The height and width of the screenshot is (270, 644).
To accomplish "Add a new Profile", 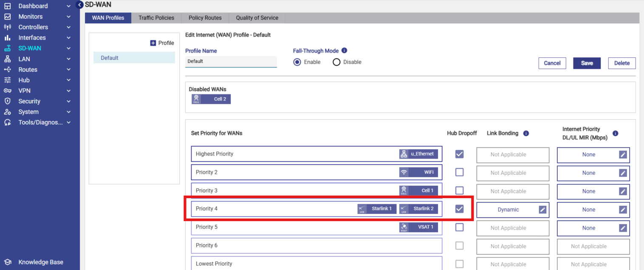I will [162, 43].
